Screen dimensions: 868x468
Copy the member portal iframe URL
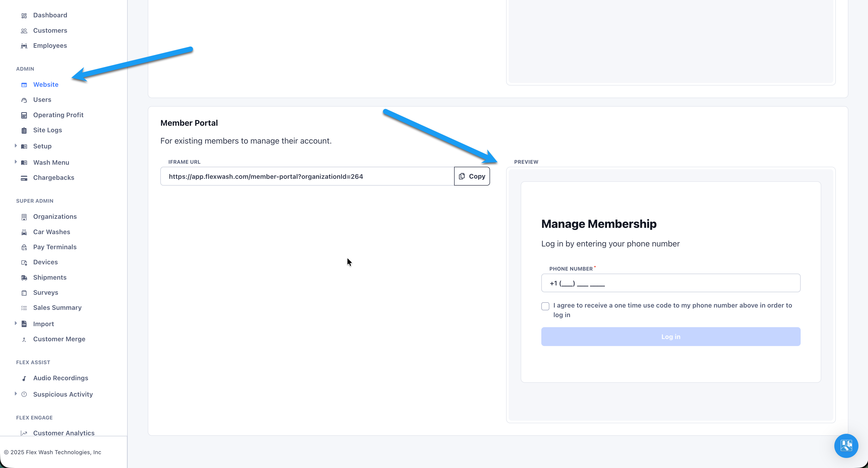coord(472,176)
